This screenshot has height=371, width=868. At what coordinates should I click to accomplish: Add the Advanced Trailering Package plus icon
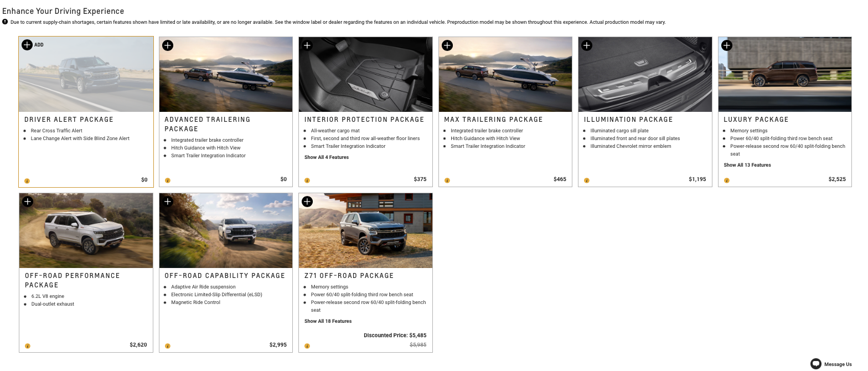pyautogui.click(x=168, y=45)
